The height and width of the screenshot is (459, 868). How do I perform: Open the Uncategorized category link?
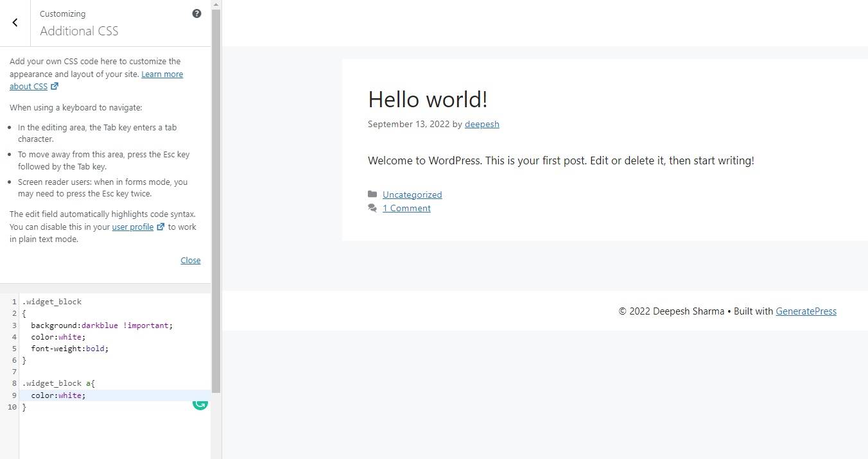point(412,195)
